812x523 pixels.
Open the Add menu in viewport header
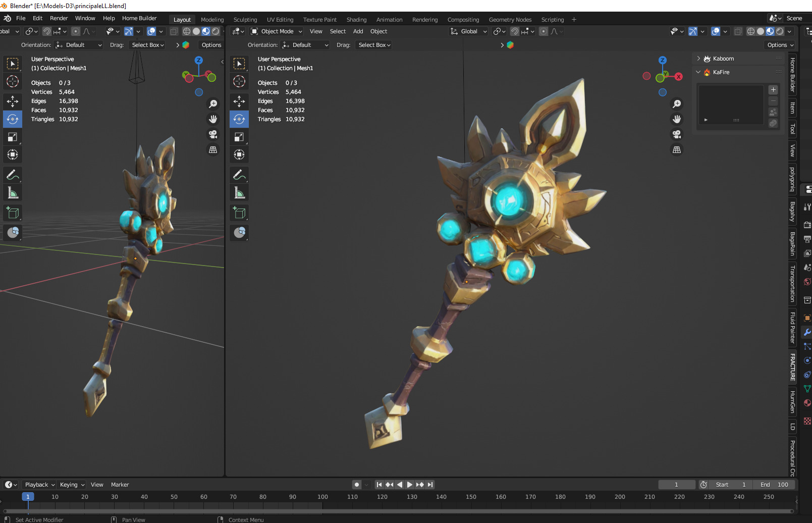(358, 31)
